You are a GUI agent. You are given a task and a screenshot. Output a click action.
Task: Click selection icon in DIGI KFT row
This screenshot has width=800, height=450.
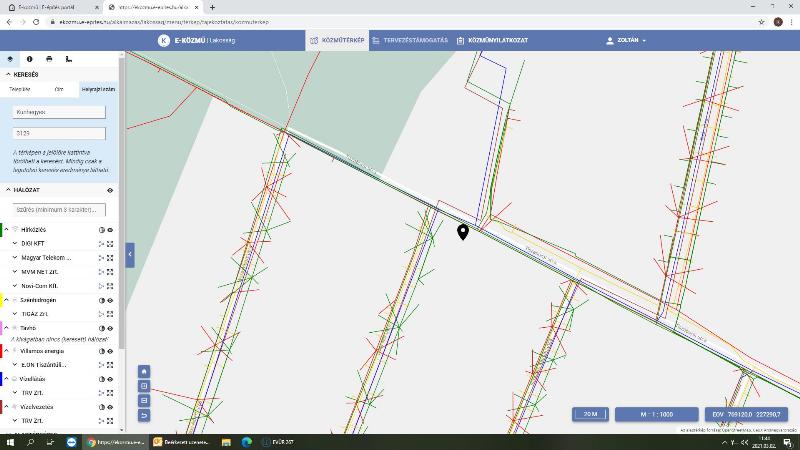coord(101,244)
